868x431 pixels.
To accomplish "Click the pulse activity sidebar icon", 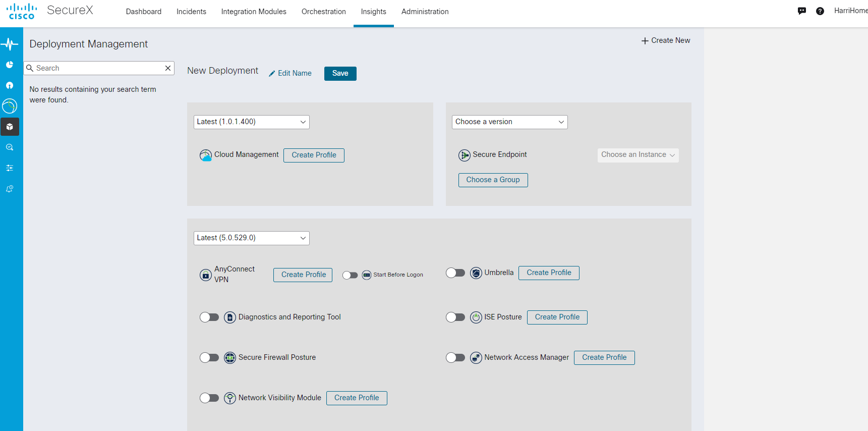I will coord(10,44).
